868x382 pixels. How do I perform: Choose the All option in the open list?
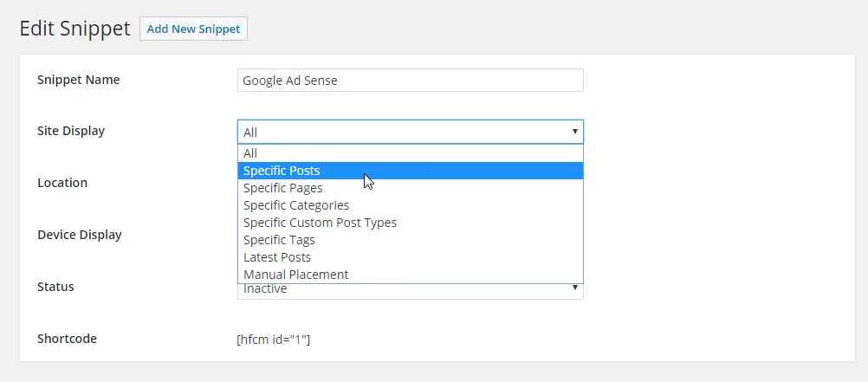pyautogui.click(x=411, y=153)
